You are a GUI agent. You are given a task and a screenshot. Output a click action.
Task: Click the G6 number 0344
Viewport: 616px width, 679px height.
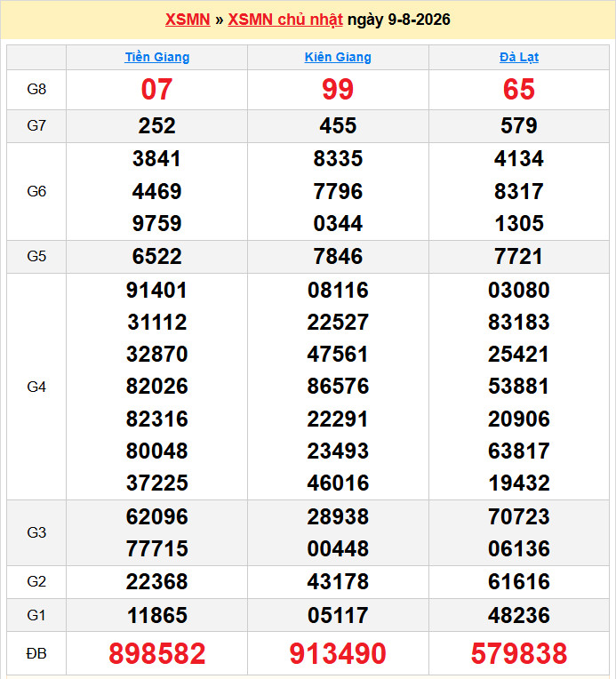tap(338, 223)
